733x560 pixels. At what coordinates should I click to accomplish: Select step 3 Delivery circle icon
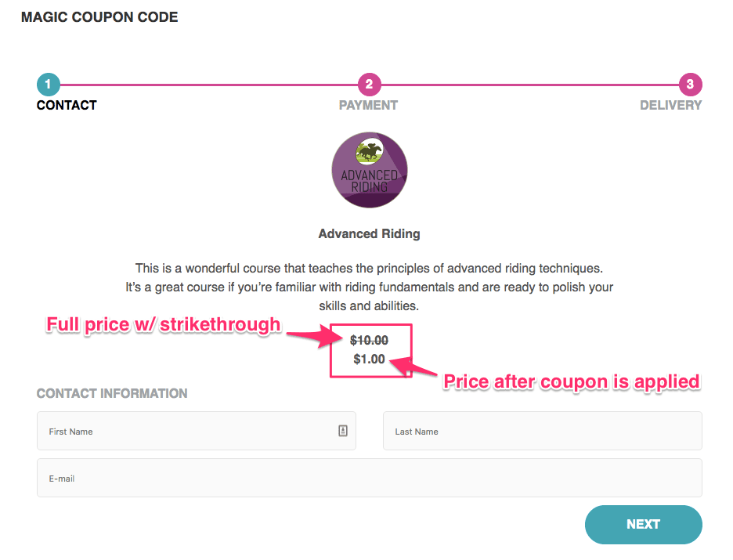691,85
